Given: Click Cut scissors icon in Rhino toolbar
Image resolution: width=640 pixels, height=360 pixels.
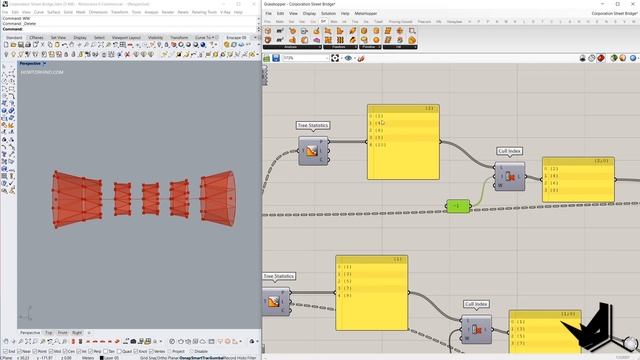Looking at the screenshot, I should [x=43, y=44].
